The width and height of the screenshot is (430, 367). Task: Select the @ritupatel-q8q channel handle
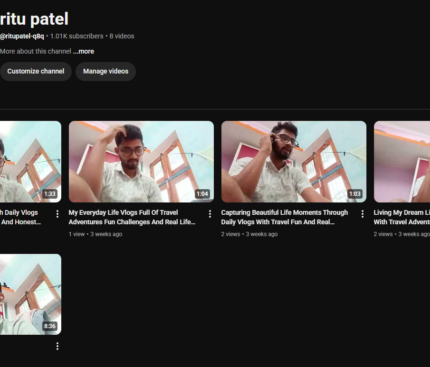(x=22, y=36)
